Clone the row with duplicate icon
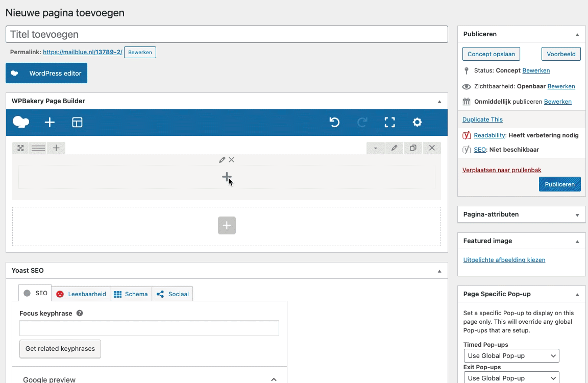The height and width of the screenshot is (383, 588). click(x=413, y=148)
